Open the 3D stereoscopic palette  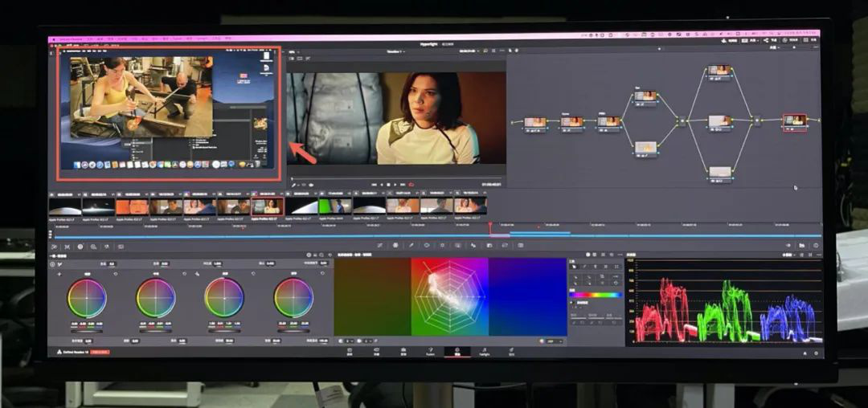click(520, 245)
